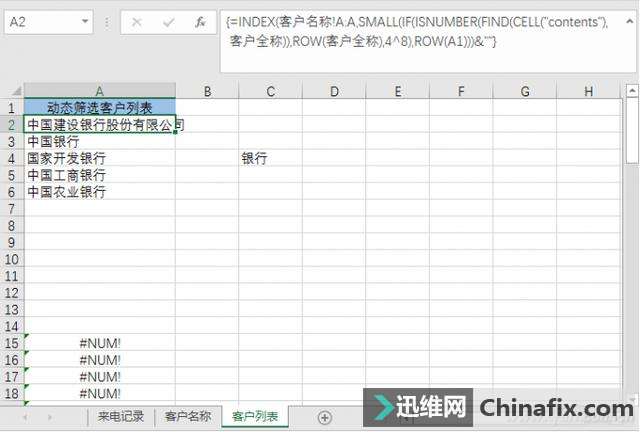Select column C header
The height and width of the screenshot is (432, 640).
point(271,91)
